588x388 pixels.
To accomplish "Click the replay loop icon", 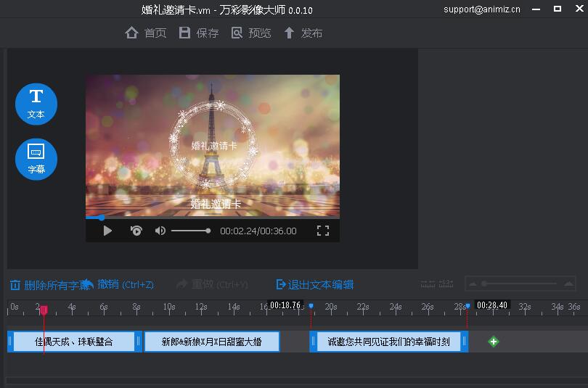I will pyautogui.click(x=136, y=231).
